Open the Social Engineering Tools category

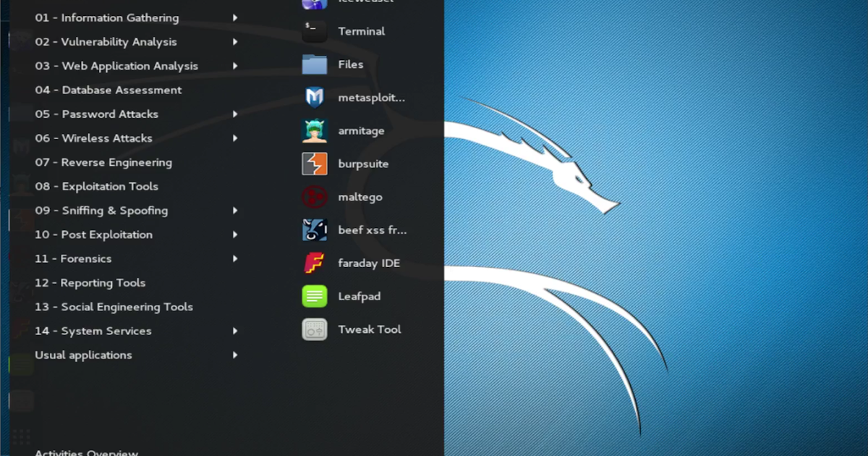[x=114, y=306]
